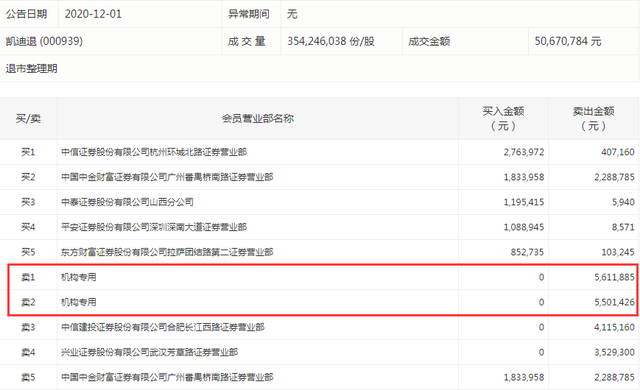Image resolution: width=640 pixels, height=390 pixels.
Task: Select the 买5 row label
Action: [28, 252]
